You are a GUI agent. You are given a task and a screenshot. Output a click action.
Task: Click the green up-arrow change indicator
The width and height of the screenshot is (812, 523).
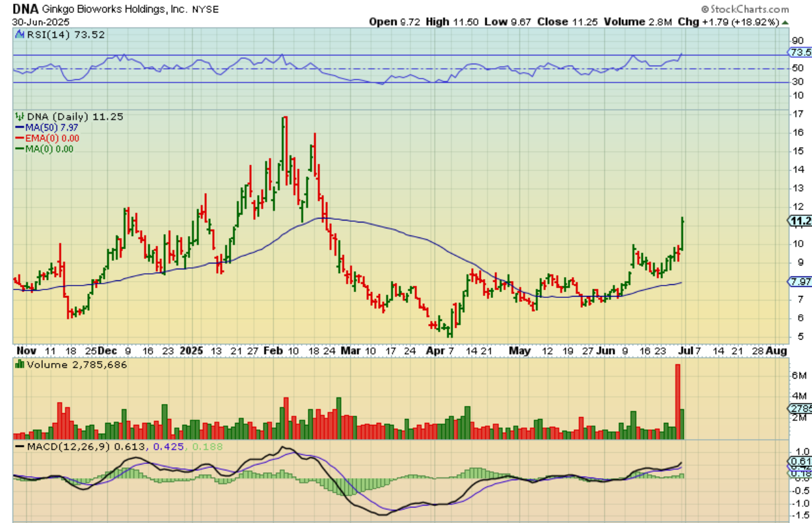click(x=785, y=22)
